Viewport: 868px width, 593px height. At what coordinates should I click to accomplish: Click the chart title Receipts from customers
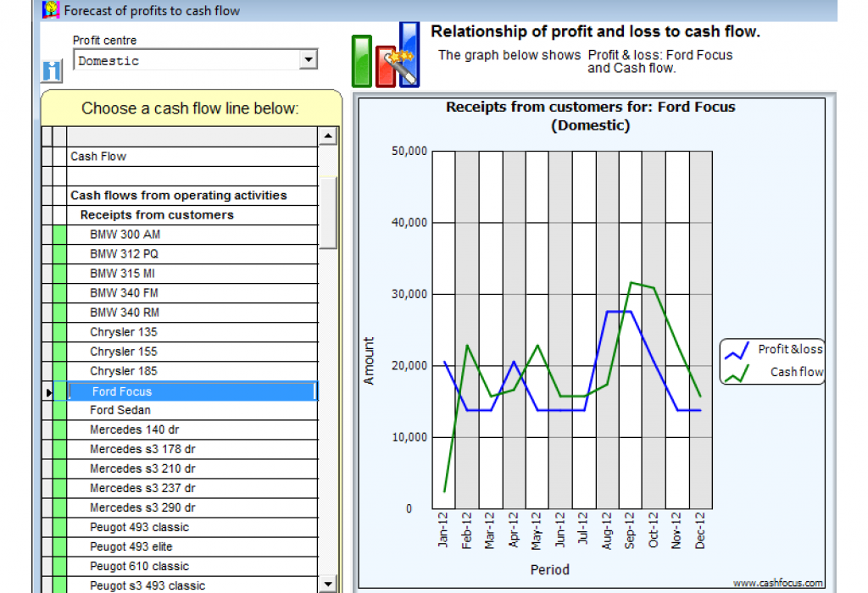pyautogui.click(x=591, y=116)
